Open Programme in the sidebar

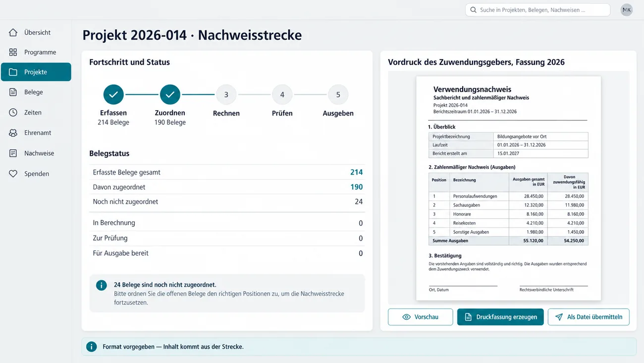[36, 52]
